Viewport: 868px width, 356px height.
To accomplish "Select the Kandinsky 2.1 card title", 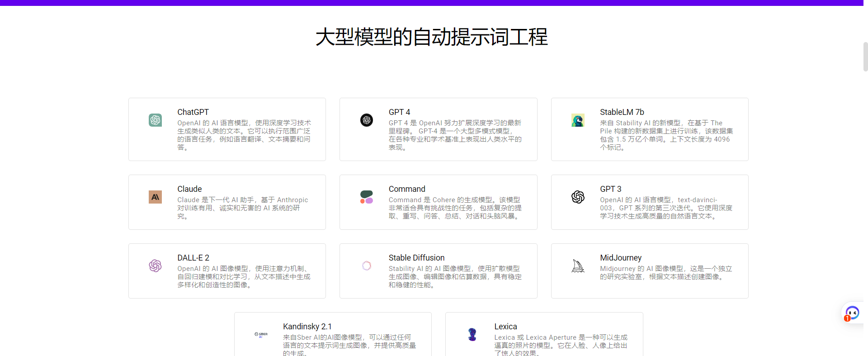I will [307, 327].
